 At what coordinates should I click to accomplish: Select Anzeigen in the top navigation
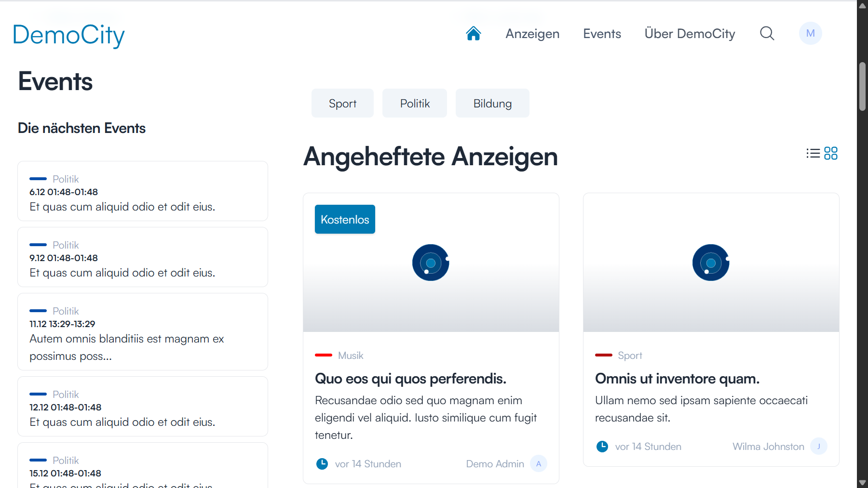(x=532, y=33)
